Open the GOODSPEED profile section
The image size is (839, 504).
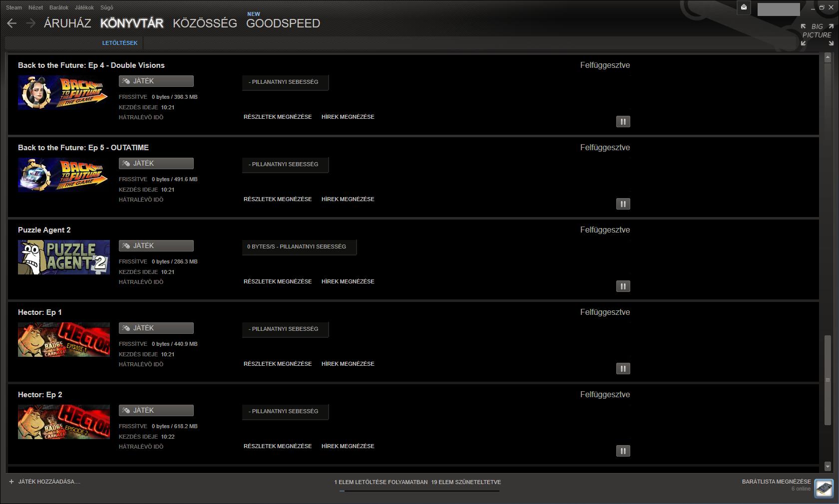click(283, 23)
